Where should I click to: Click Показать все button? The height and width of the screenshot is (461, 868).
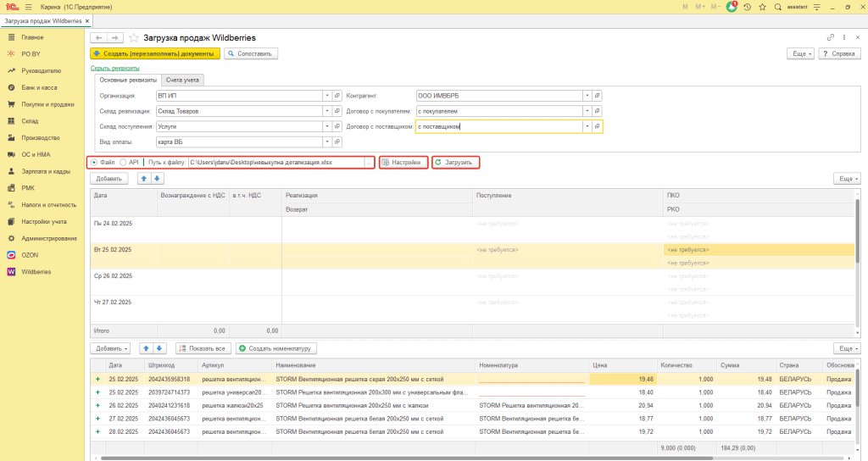[203, 348]
